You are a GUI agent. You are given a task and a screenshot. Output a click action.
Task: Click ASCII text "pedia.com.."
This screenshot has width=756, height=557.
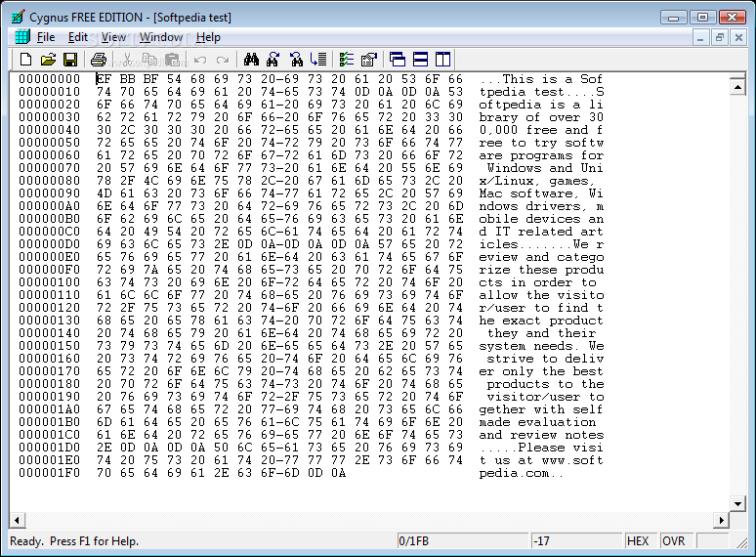pos(522,473)
